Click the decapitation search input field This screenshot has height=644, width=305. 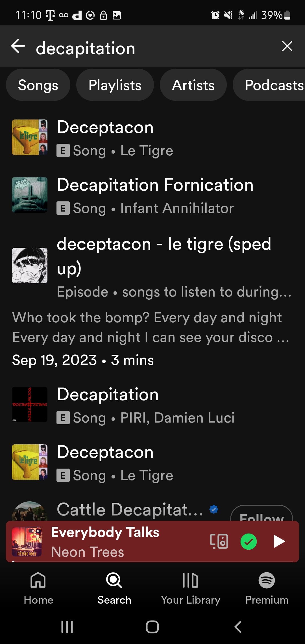(x=152, y=48)
